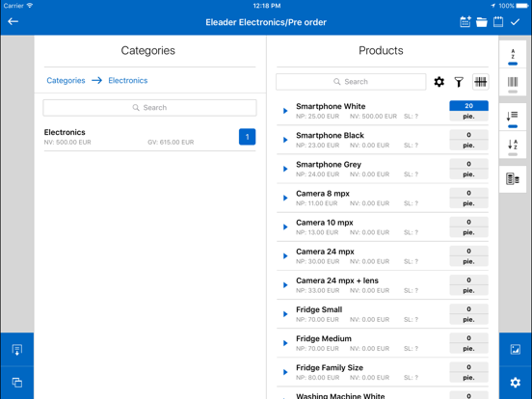
Task: Go to the Categories breadcrumb
Action: coord(66,80)
